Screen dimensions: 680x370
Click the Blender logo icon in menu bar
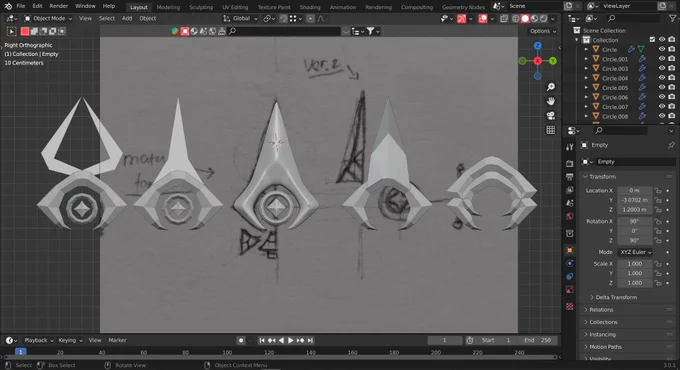coord(8,6)
